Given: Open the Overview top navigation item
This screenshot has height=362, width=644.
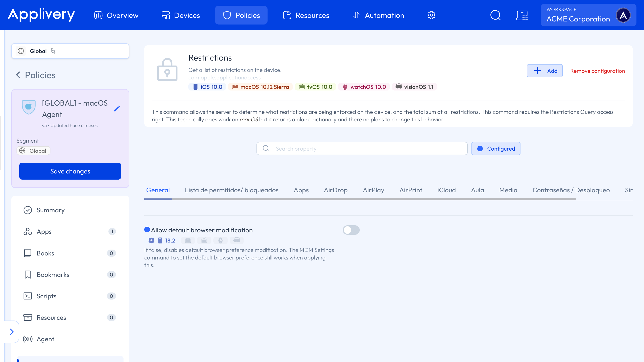Looking at the screenshot, I should click(x=116, y=15).
